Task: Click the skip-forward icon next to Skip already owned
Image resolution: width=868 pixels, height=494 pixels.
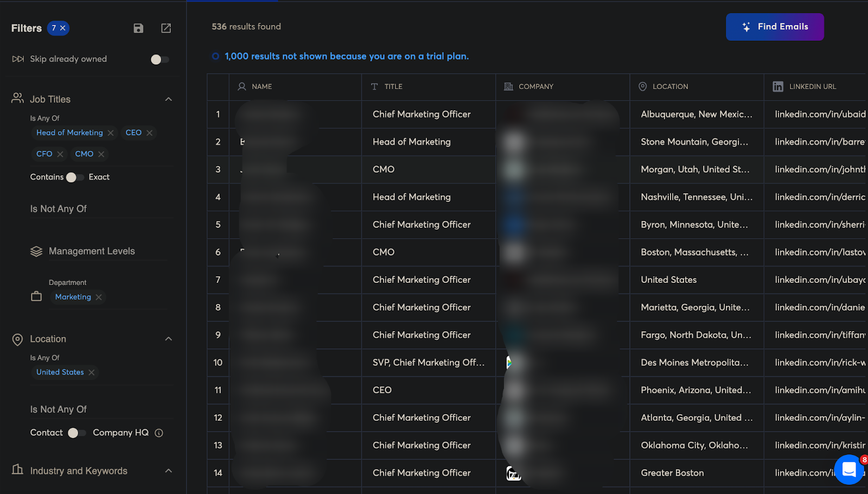Action: tap(17, 59)
